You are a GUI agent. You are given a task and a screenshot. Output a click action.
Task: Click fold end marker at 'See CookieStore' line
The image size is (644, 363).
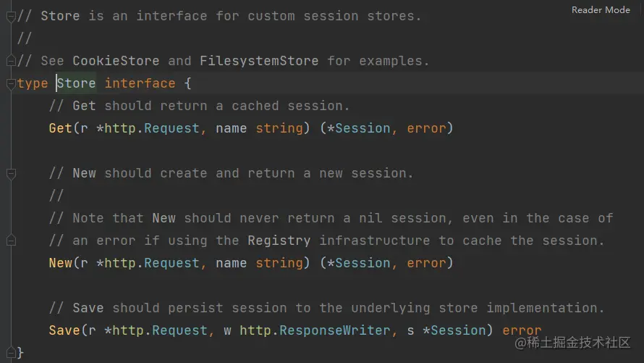tap(11, 61)
